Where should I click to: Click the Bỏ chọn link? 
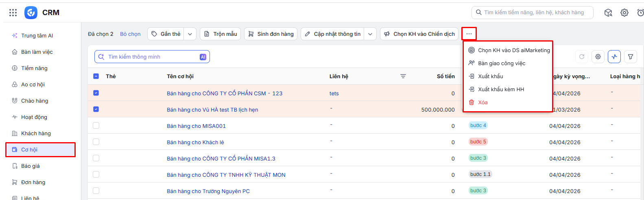tap(130, 34)
